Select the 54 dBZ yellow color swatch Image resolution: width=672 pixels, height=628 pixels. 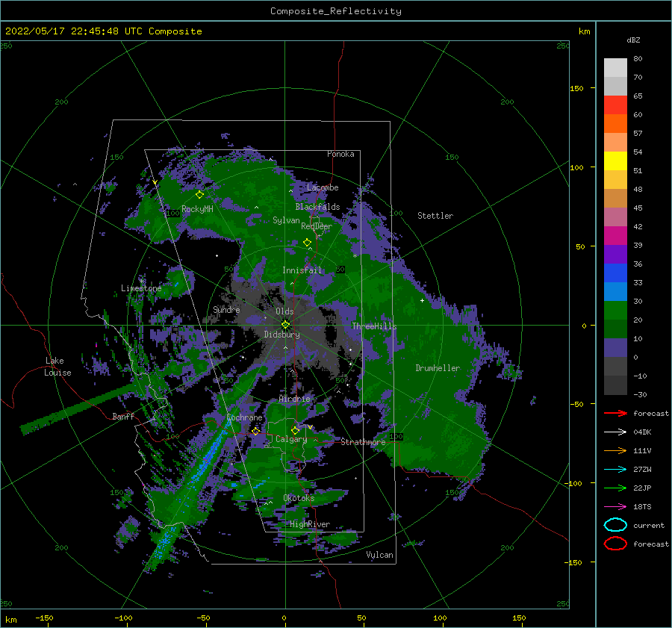(x=615, y=161)
